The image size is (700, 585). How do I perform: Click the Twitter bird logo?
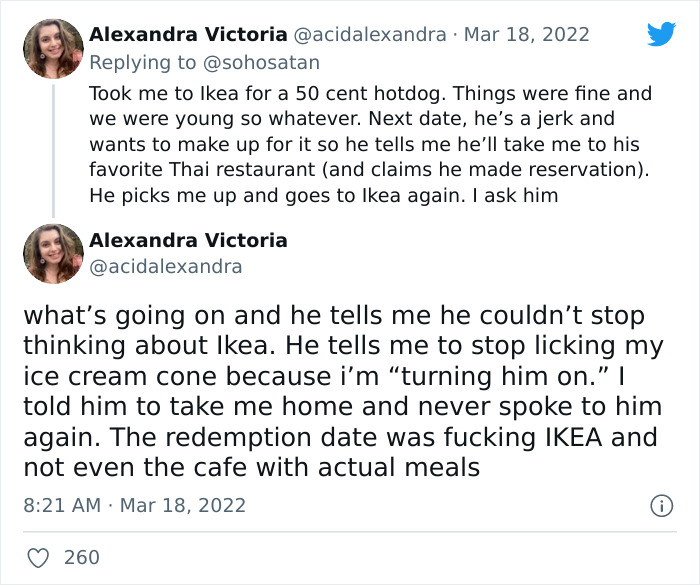coord(661,34)
